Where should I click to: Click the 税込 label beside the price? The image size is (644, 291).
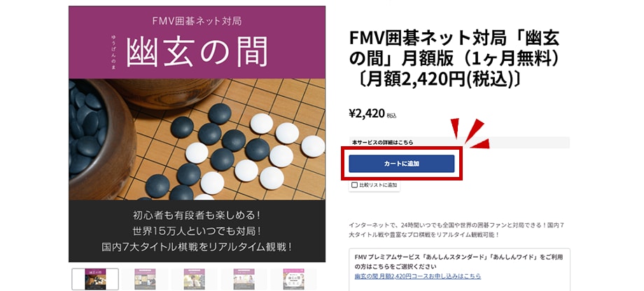(x=391, y=115)
